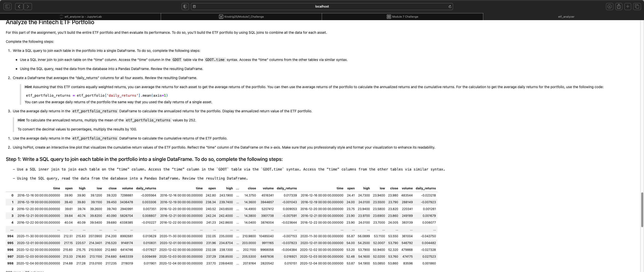This screenshot has height=272, width=644.
Task: Open the Privacy Report shield
Action: point(185,6)
